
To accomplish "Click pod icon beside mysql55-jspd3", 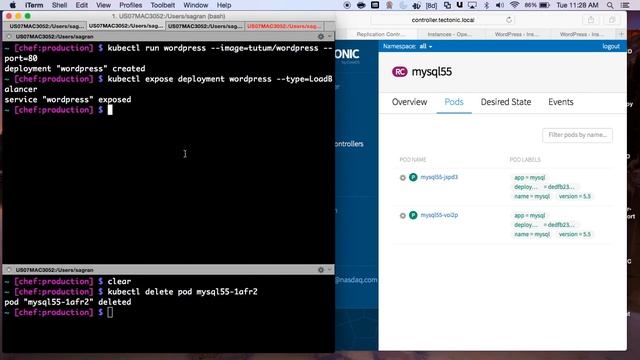I will click(413, 177).
